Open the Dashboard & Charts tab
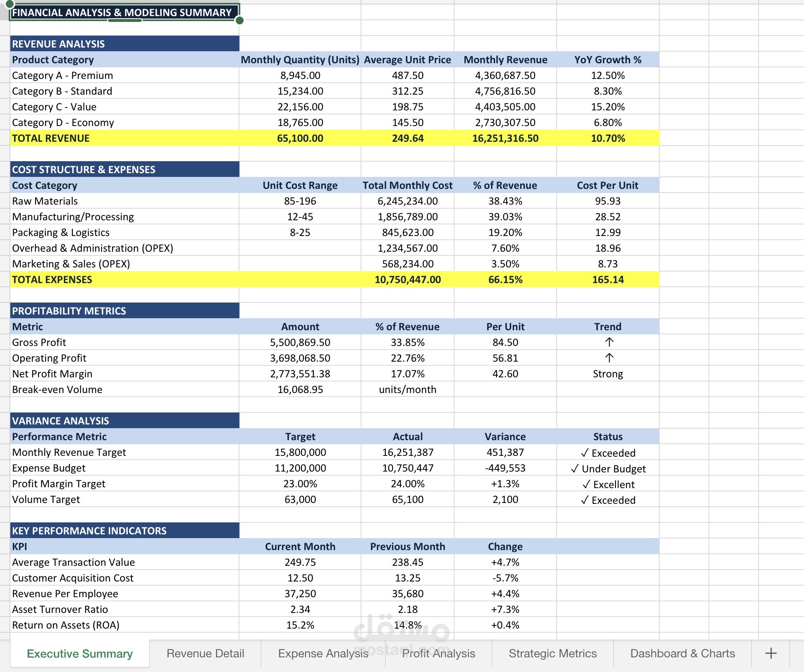Viewport: 804px width, 672px height. click(682, 653)
